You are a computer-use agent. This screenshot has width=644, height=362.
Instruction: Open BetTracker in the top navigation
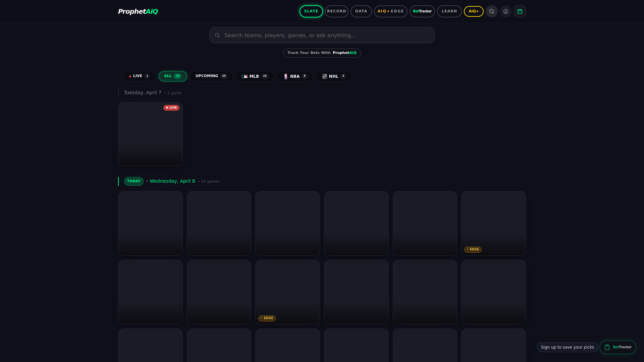click(x=422, y=11)
